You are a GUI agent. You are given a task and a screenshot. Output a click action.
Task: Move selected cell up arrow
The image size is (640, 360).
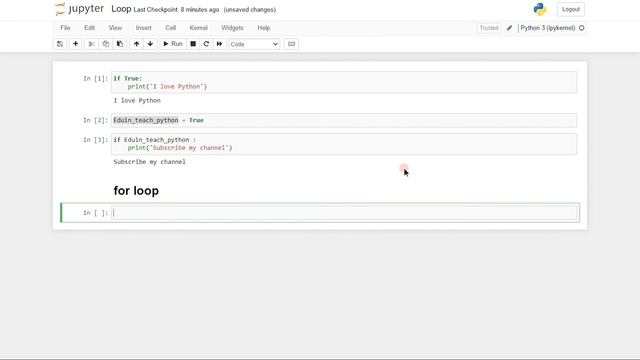pos(136,44)
